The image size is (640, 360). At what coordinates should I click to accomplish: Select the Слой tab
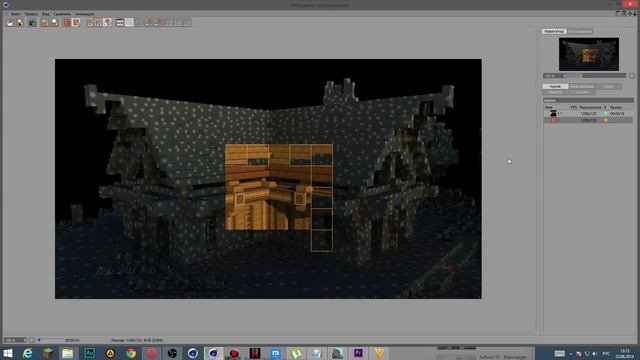point(609,87)
